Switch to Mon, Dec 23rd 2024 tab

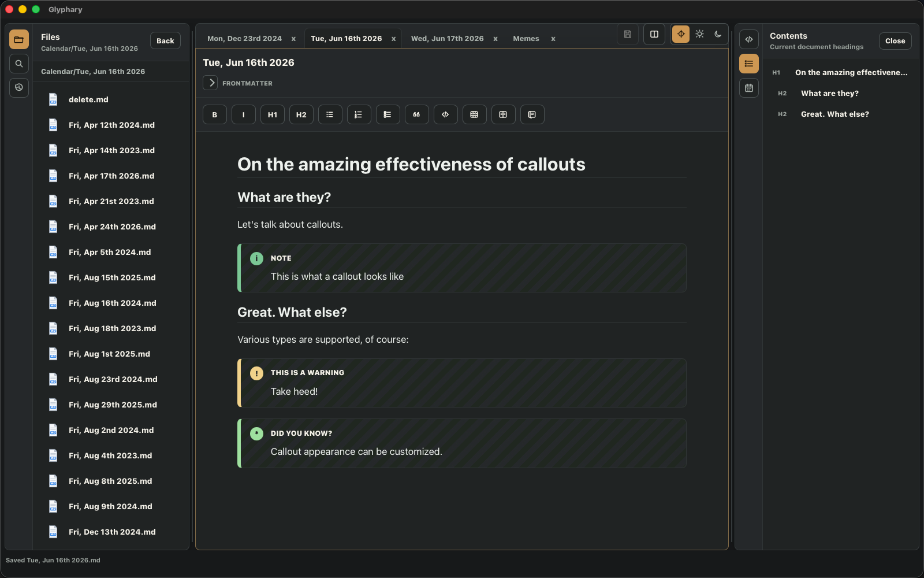click(245, 39)
